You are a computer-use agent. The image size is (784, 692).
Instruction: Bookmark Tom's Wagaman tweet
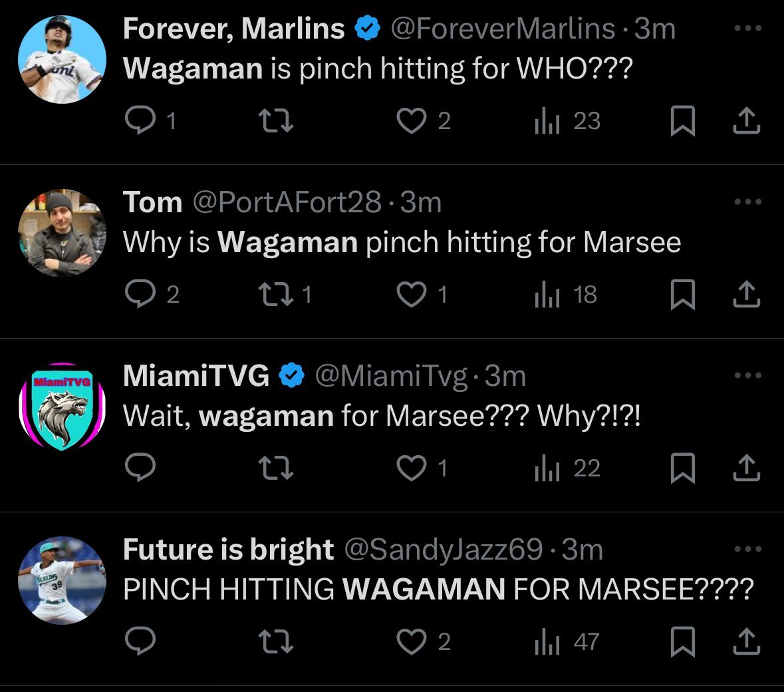click(x=682, y=295)
